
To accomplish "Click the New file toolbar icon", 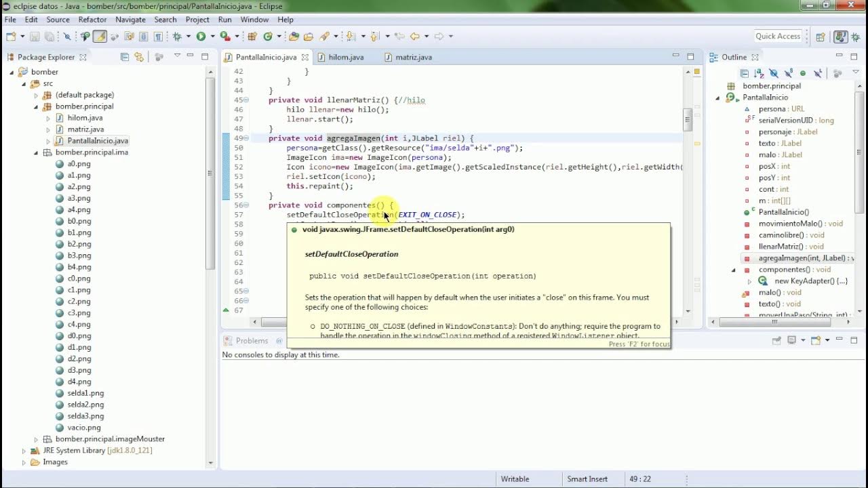I will 11,37.
